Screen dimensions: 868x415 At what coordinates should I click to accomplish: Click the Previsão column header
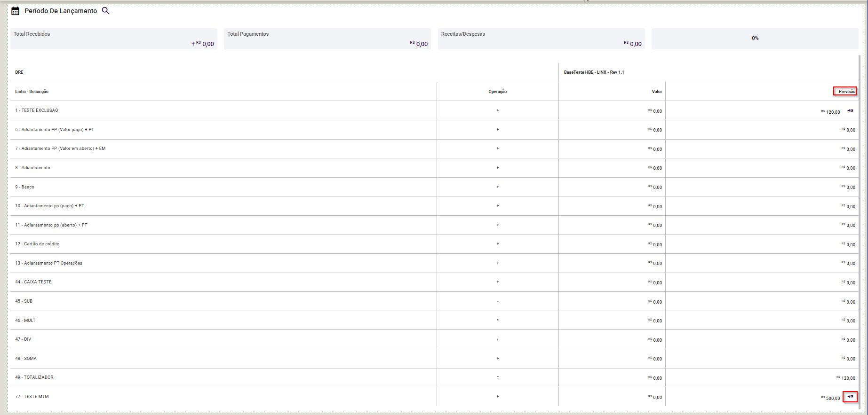(847, 92)
